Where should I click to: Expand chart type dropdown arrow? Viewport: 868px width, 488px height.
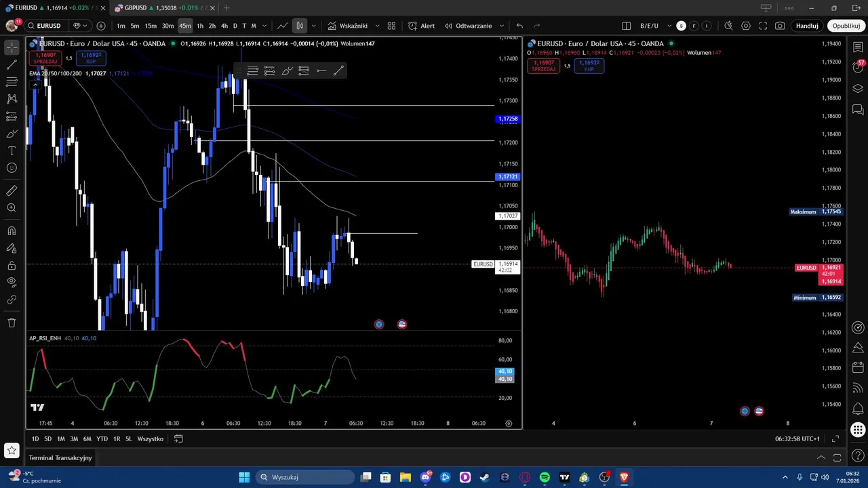coord(313,26)
